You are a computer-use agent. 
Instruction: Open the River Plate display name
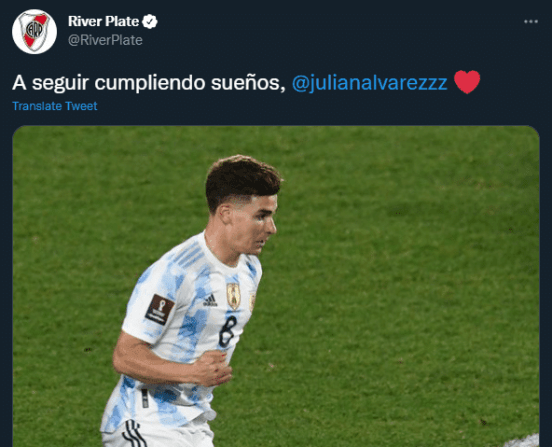pos(104,21)
